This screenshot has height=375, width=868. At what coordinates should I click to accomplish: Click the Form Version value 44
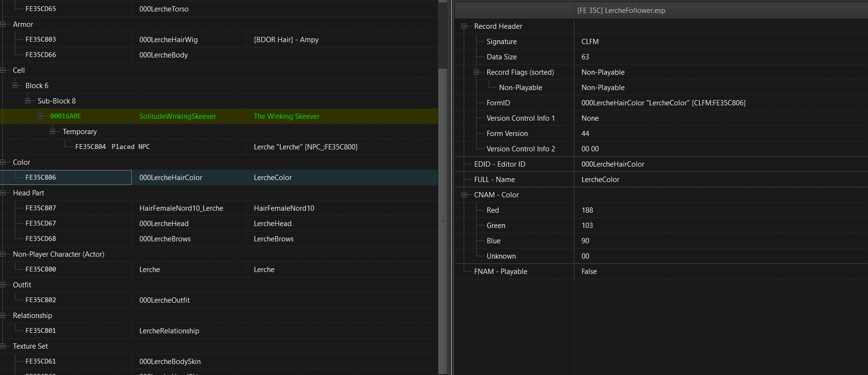(x=585, y=134)
